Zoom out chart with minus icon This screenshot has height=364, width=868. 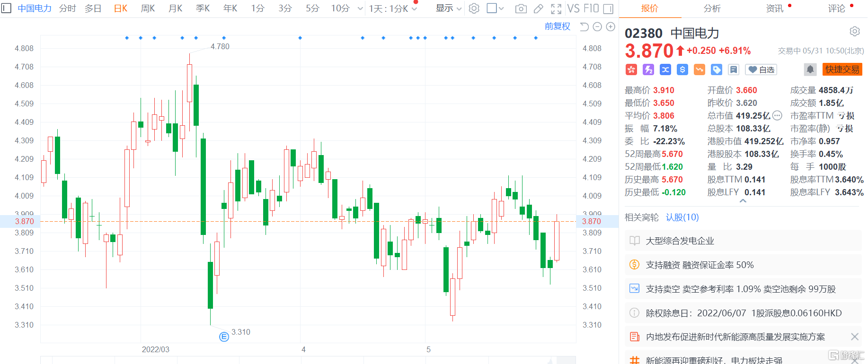[597, 27]
